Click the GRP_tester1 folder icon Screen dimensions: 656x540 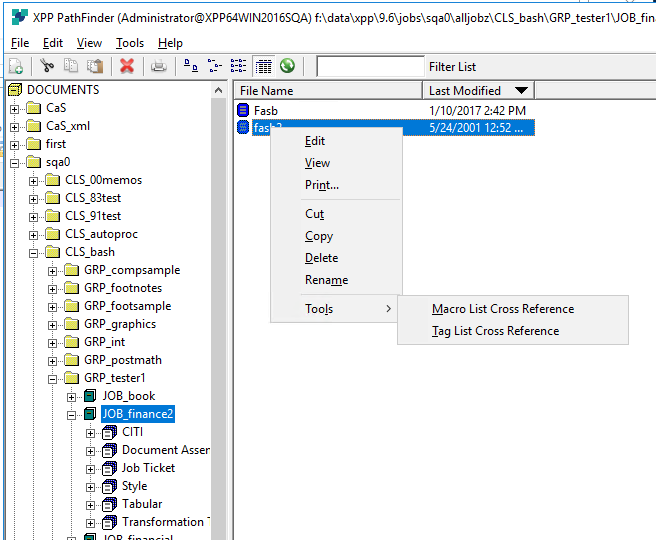72,378
